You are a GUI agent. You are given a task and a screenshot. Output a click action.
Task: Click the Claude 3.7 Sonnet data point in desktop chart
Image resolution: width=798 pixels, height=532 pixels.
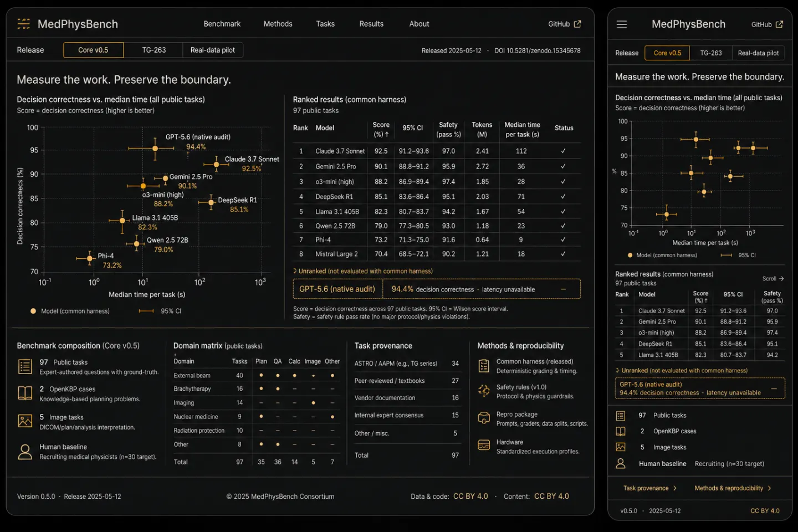(216, 164)
